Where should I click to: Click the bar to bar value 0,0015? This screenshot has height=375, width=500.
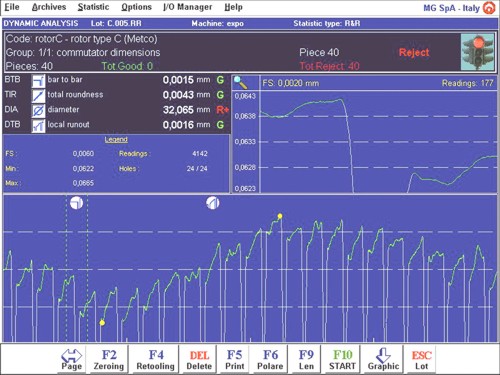pyautogui.click(x=178, y=80)
